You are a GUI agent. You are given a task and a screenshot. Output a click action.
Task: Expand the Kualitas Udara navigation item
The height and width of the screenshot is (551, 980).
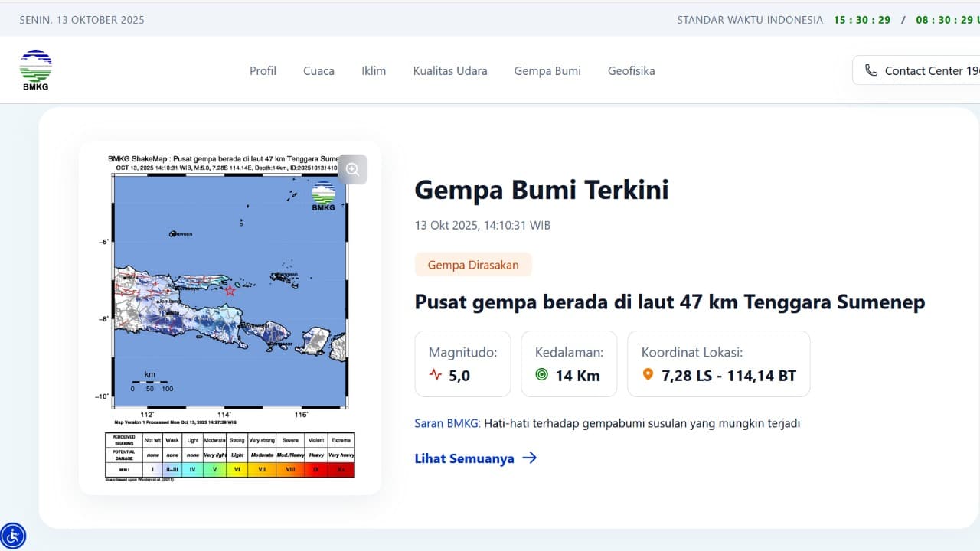pyautogui.click(x=450, y=70)
